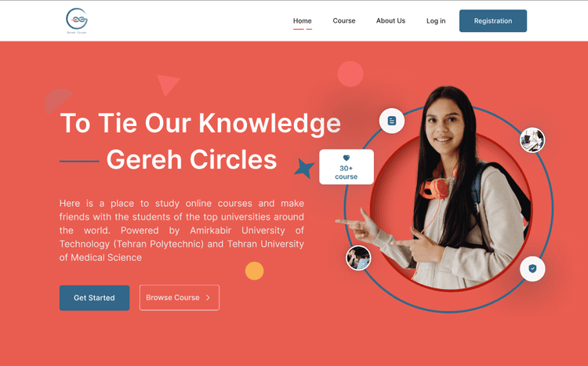Image resolution: width=588 pixels, height=366 pixels.
Task: Click the blue star decoration
Action: click(x=304, y=168)
